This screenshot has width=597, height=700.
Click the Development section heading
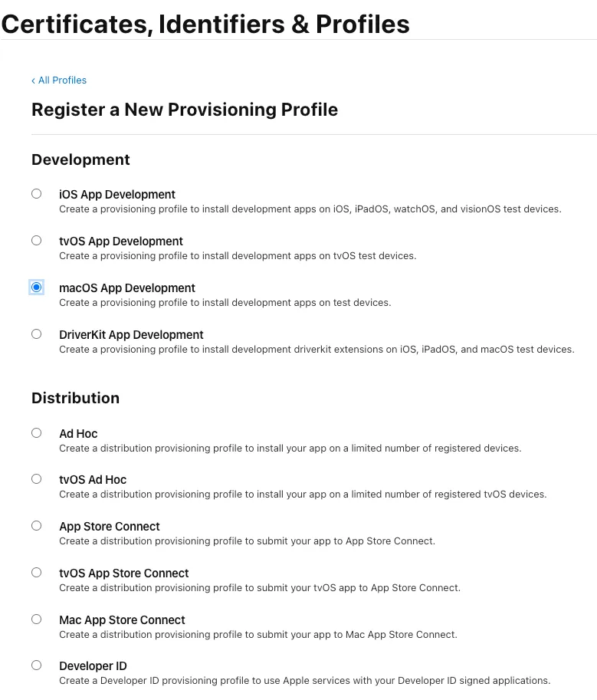pyautogui.click(x=80, y=159)
